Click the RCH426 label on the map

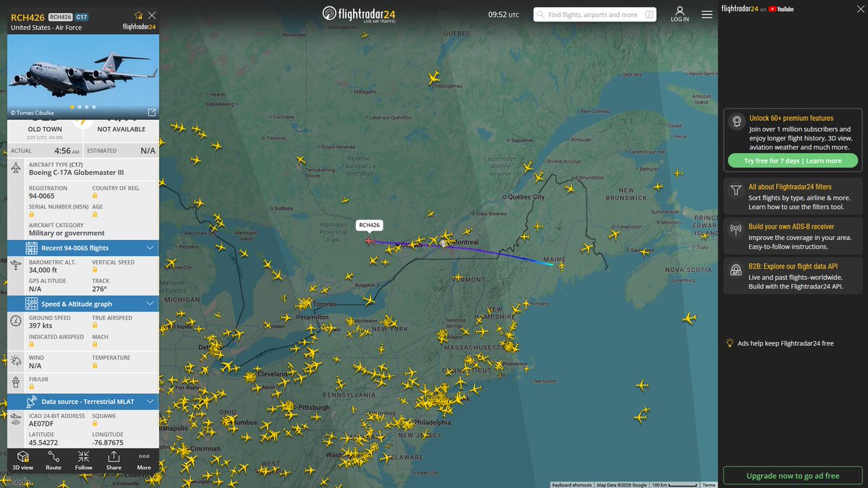point(370,225)
